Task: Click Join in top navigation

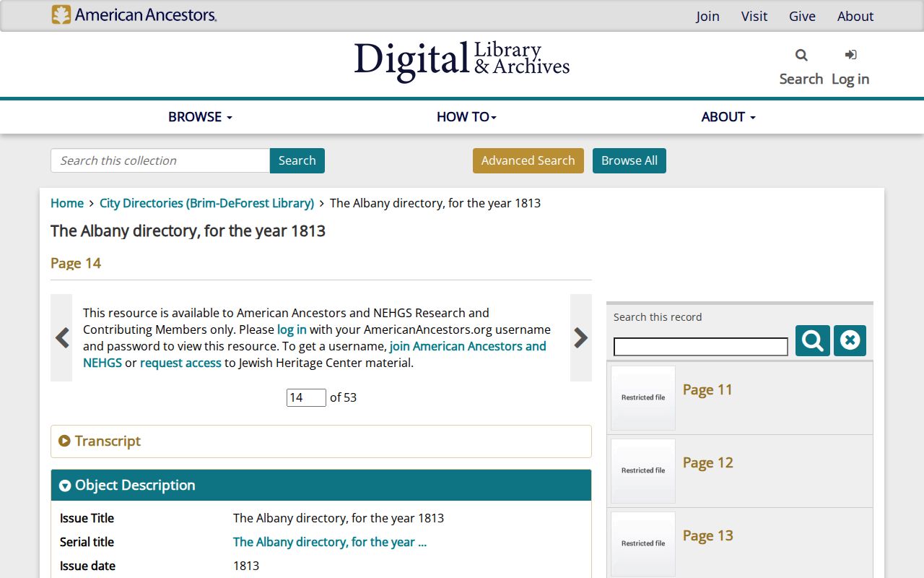Action: [707, 16]
